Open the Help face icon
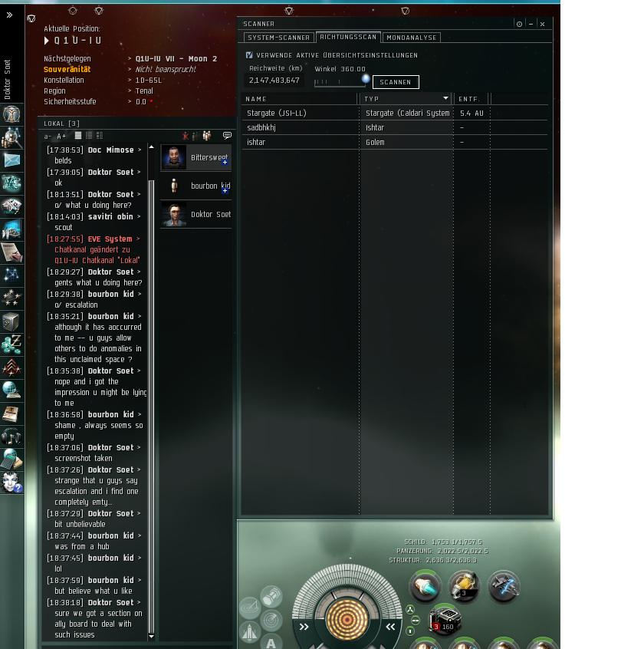The width and height of the screenshot is (644, 649). pyautogui.click(x=11, y=483)
